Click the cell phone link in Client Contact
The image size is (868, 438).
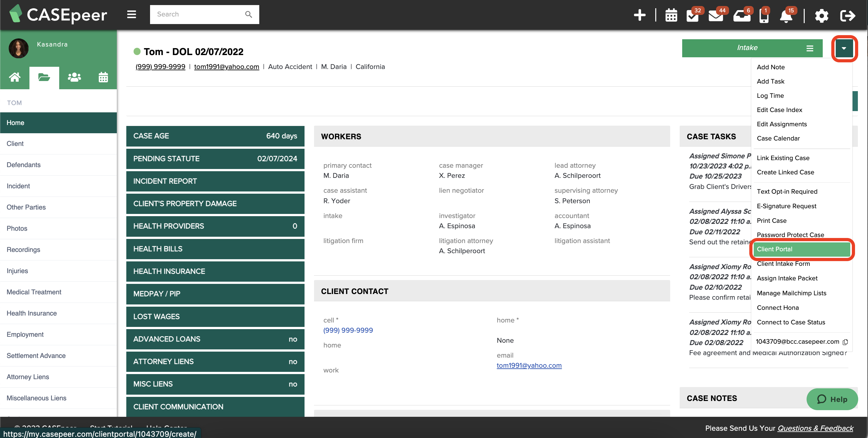pos(348,330)
